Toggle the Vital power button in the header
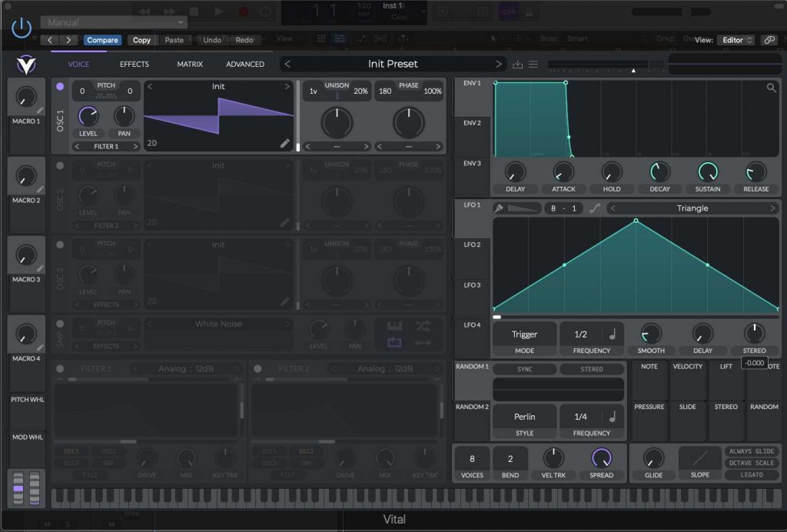787x532 pixels. click(22, 27)
